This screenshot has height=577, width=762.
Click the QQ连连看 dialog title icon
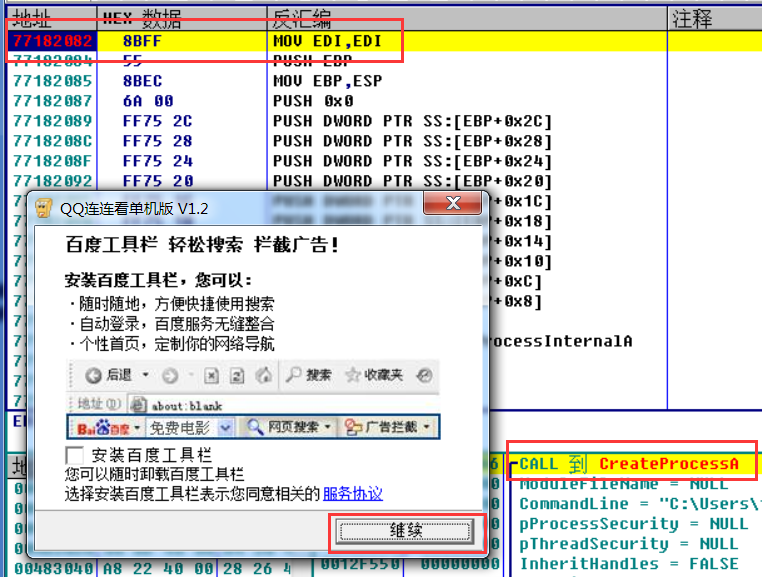[x=44, y=209]
